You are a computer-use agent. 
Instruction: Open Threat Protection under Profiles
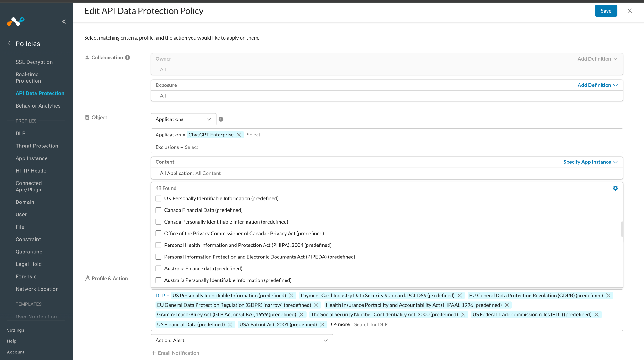coord(37,146)
